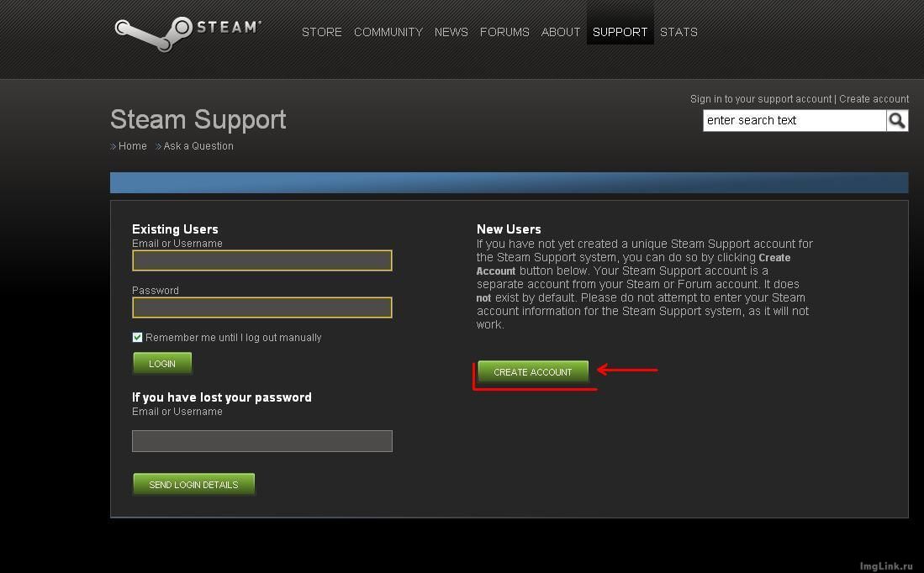Open the Ask a Question link

[x=198, y=146]
